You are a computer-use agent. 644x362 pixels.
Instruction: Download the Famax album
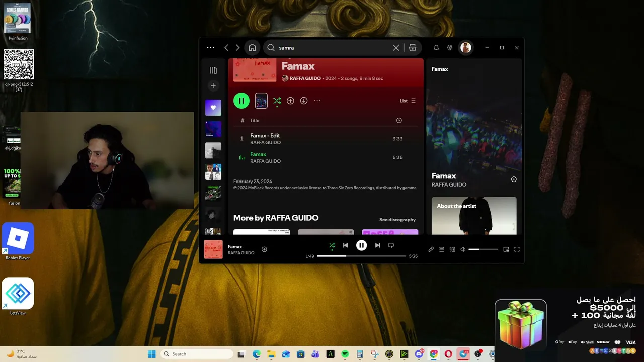tap(304, 101)
